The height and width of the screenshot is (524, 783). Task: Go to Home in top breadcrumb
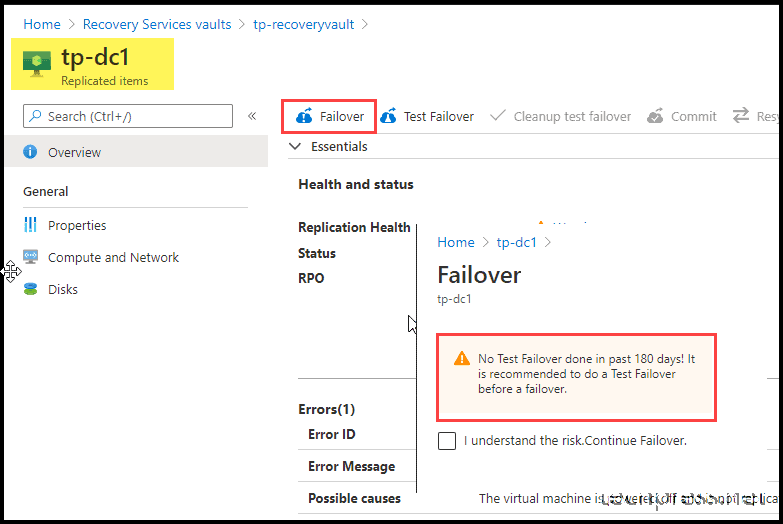click(x=42, y=24)
